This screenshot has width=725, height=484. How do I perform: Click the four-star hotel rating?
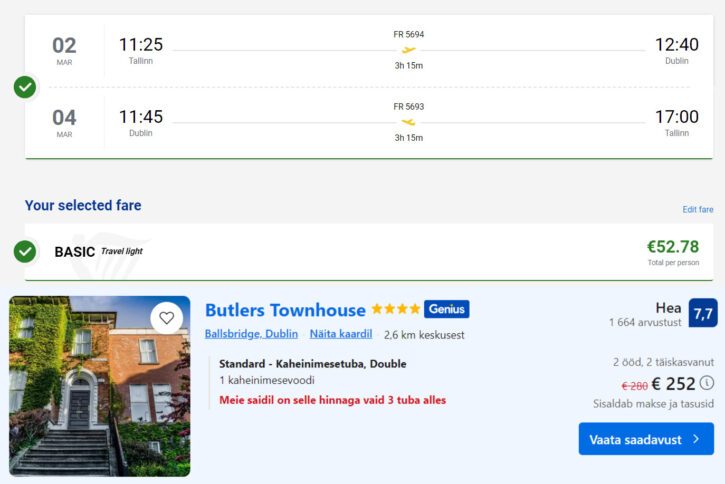pyautogui.click(x=396, y=308)
